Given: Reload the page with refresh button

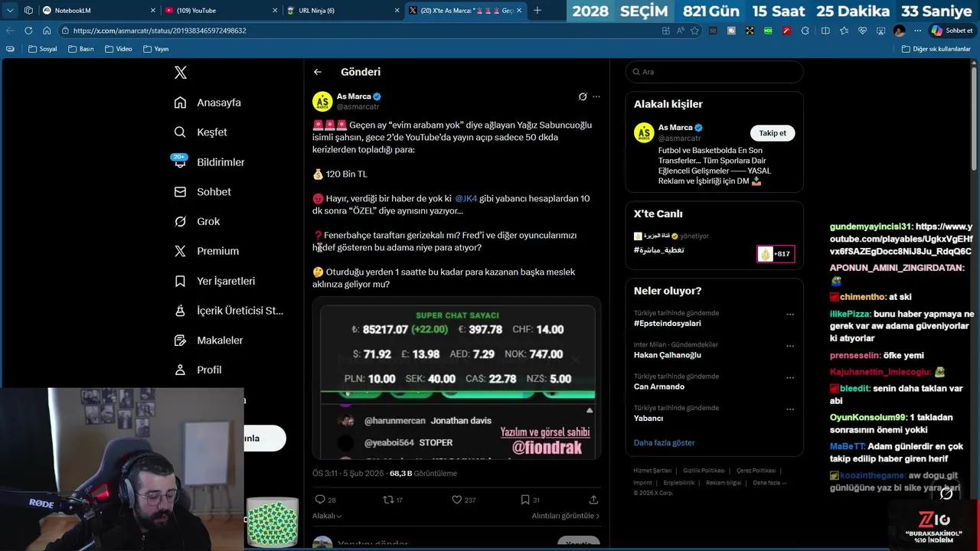Looking at the screenshot, I should 28,31.
